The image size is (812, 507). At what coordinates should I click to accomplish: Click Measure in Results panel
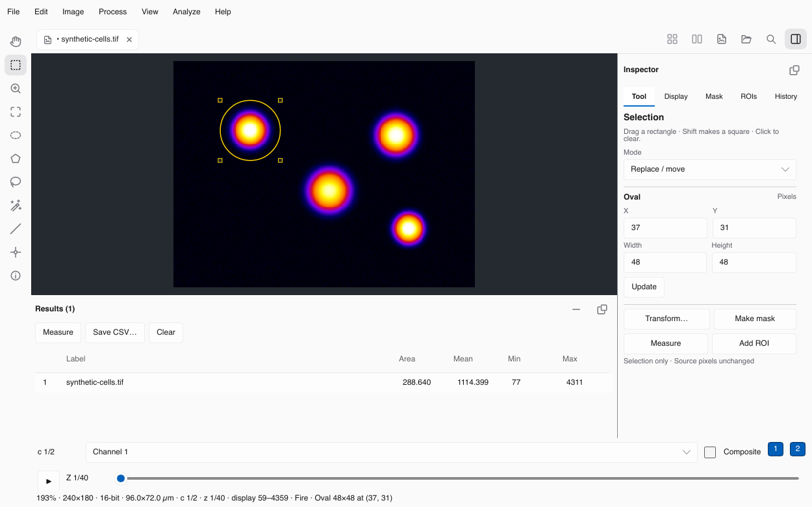pos(58,332)
